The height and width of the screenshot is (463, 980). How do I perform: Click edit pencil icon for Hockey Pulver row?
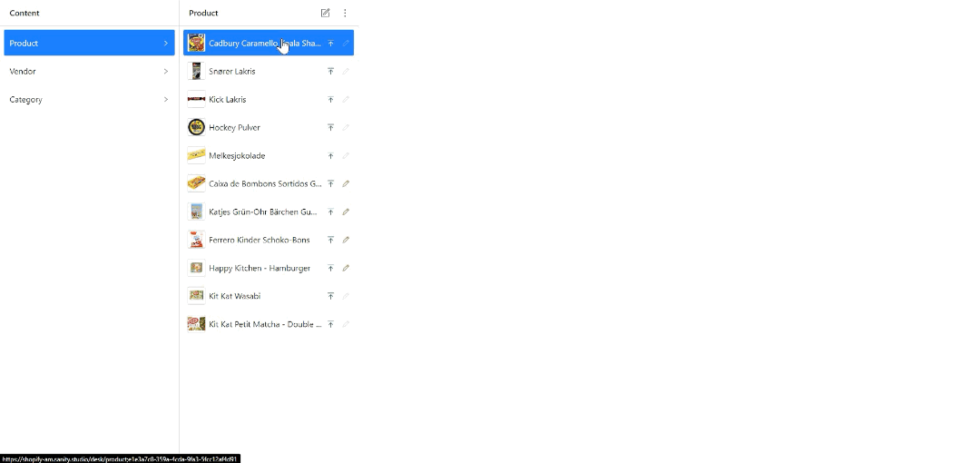click(346, 128)
